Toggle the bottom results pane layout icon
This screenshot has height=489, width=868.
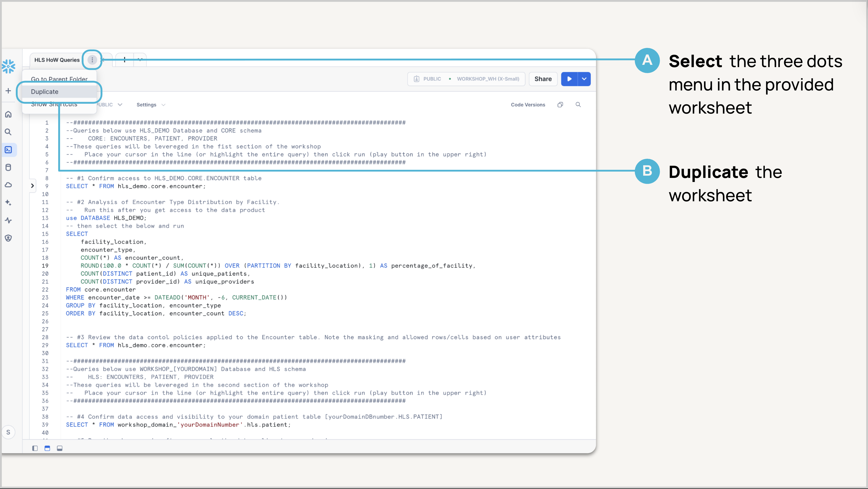point(60,448)
